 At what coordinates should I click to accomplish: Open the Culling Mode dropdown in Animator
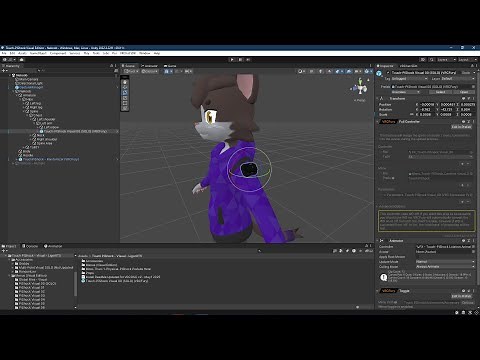pyautogui.click(x=445, y=267)
